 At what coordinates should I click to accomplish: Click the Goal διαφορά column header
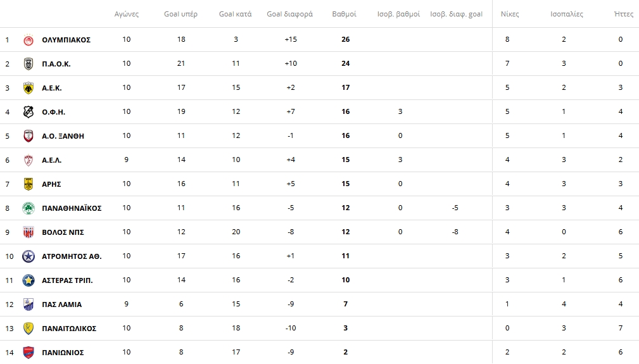pyautogui.click(x=290, y=15)
